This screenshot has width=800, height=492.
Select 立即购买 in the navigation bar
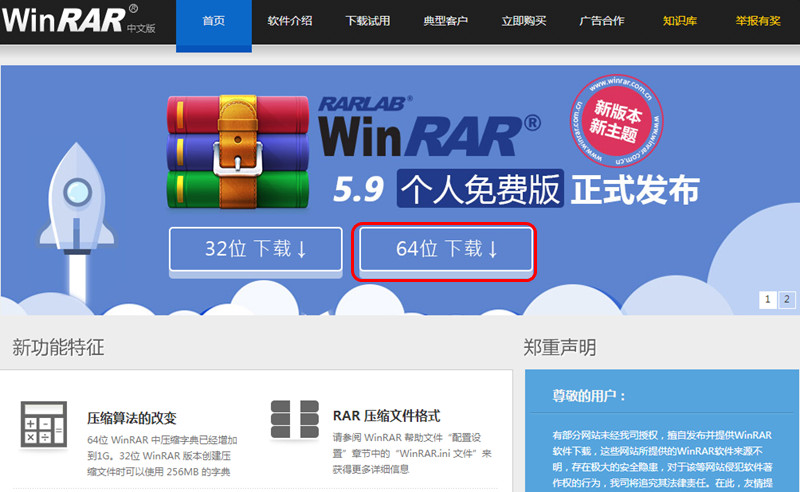coord(524,21)
